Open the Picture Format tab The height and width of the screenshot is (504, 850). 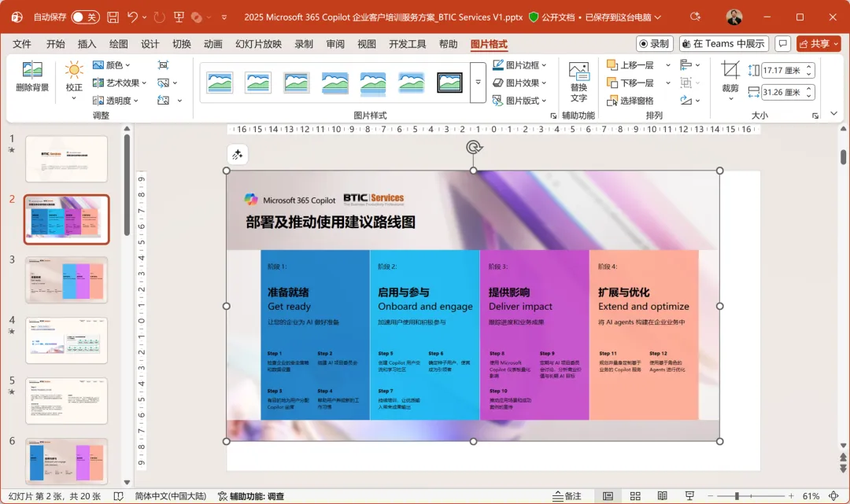tap(489, 44)
